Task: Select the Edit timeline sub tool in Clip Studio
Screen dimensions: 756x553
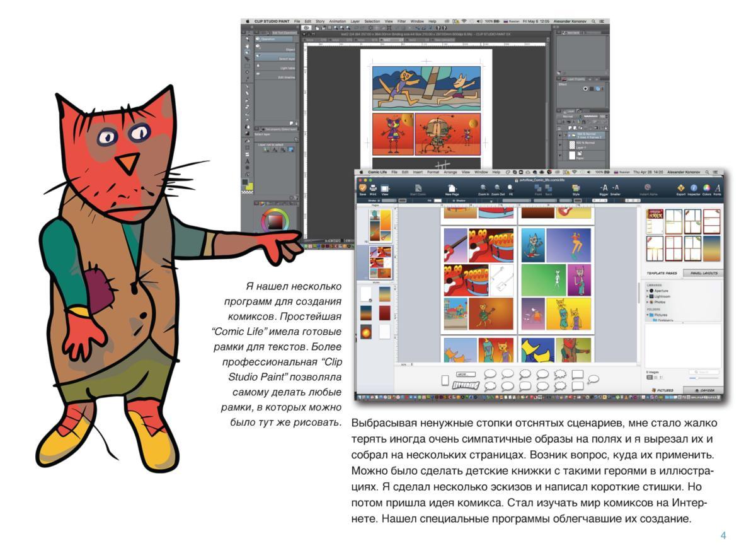Action: click(x=275, y=76)
